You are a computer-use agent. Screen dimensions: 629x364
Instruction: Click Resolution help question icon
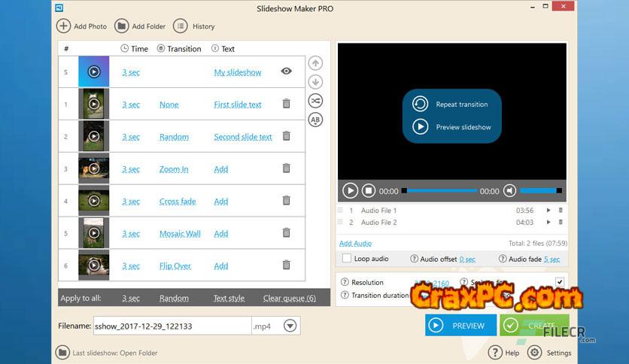(x=345, y=282)
